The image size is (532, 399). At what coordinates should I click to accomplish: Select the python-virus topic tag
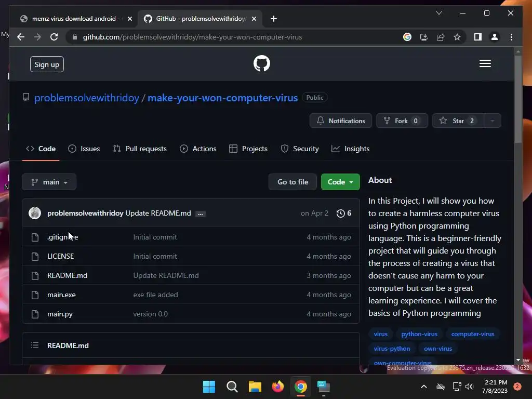pos(419,334)
